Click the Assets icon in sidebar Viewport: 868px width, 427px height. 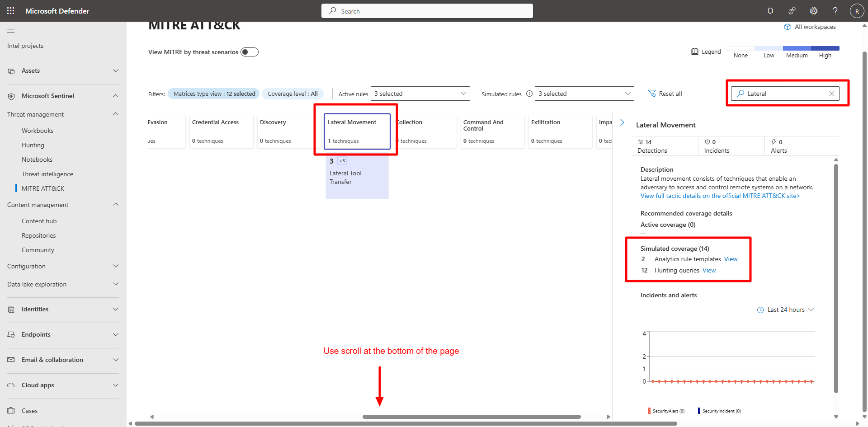(x=11, y=71)
